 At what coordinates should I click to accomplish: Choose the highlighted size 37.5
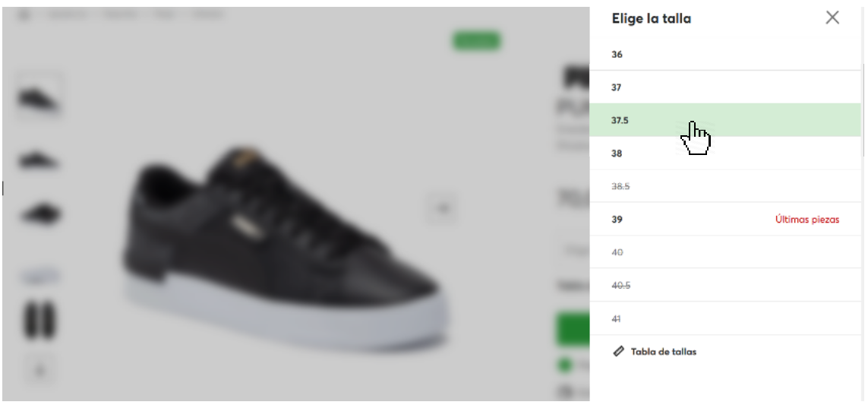tap(725, 119)
